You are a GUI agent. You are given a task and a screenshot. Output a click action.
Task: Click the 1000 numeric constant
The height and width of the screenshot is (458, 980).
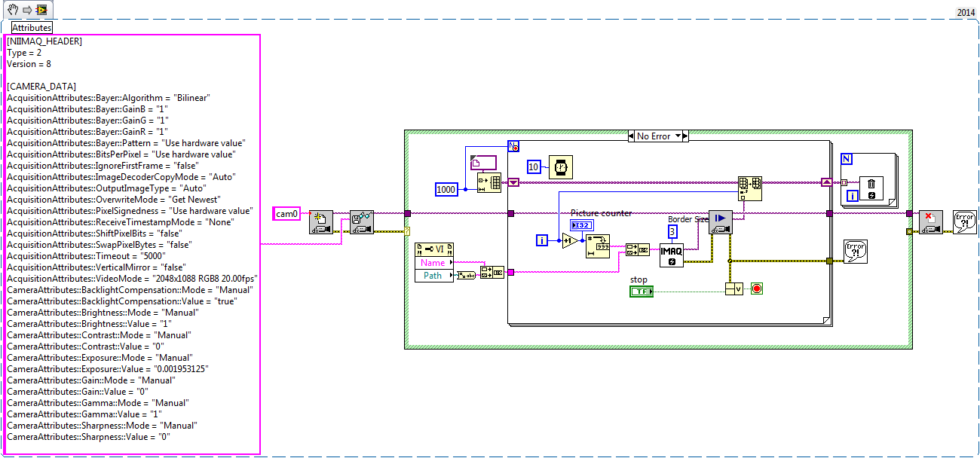[x=446, y=189]
